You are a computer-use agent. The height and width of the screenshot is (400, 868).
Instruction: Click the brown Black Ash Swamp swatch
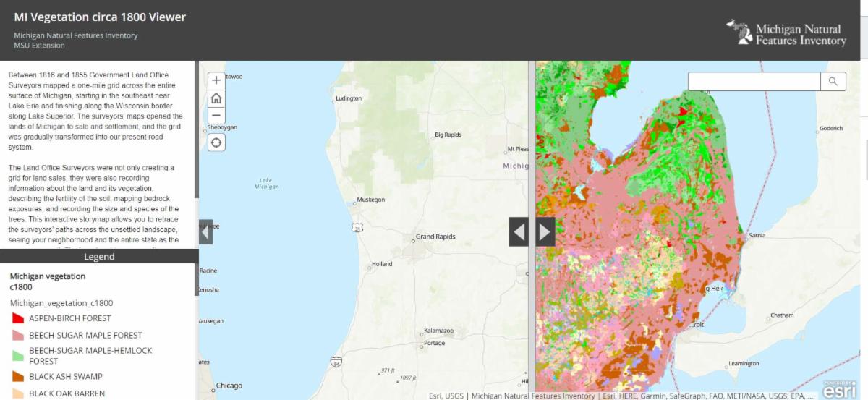pos(18,376)
